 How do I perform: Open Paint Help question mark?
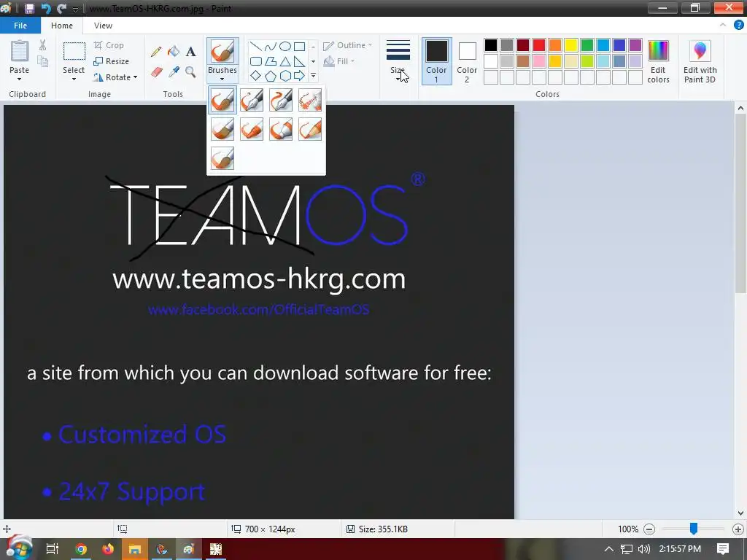[739, 26]
